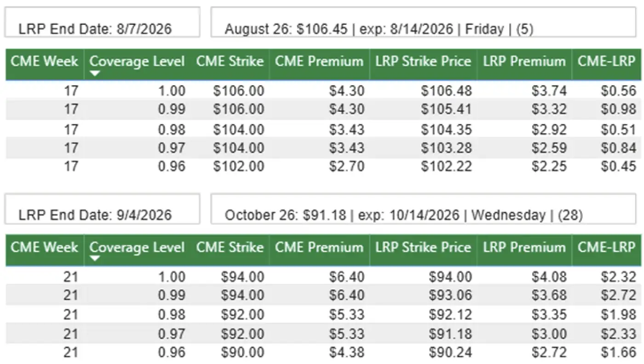Click the August 26: $106.45 expiration info box
The width and height of the screenshot is (644, 364).
click(423, 23)
